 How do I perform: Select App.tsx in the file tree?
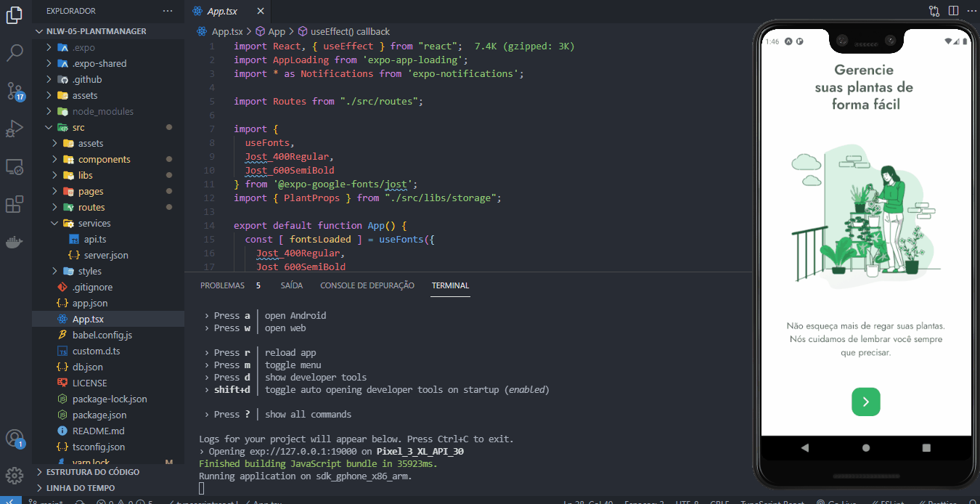(x=108, y=319)
